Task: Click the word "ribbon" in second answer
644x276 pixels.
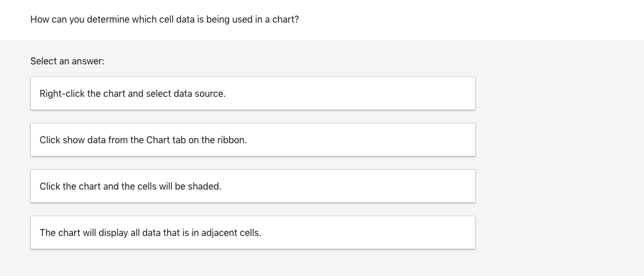Action: pos(231,140)
